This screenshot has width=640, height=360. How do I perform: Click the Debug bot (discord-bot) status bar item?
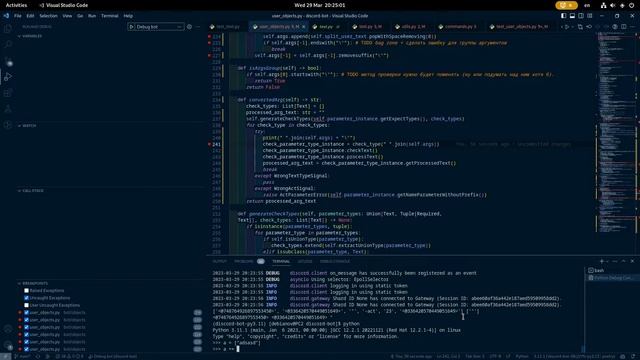(113, 357)
